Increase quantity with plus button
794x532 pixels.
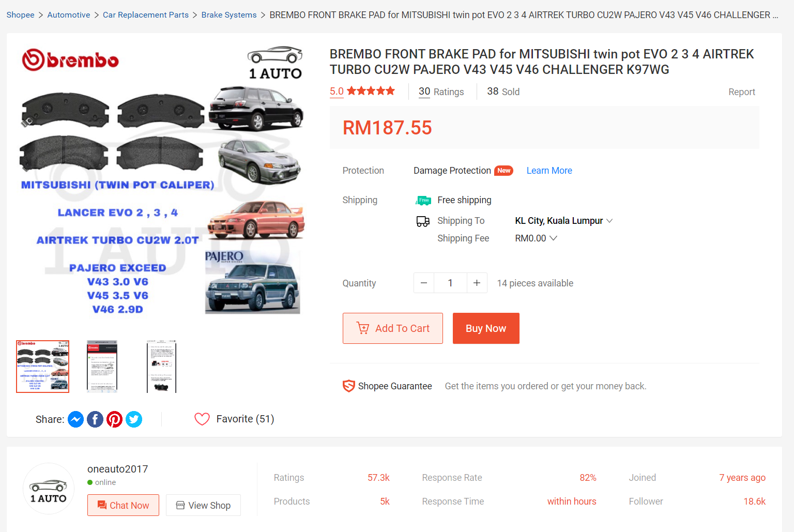tap(477, 283)
